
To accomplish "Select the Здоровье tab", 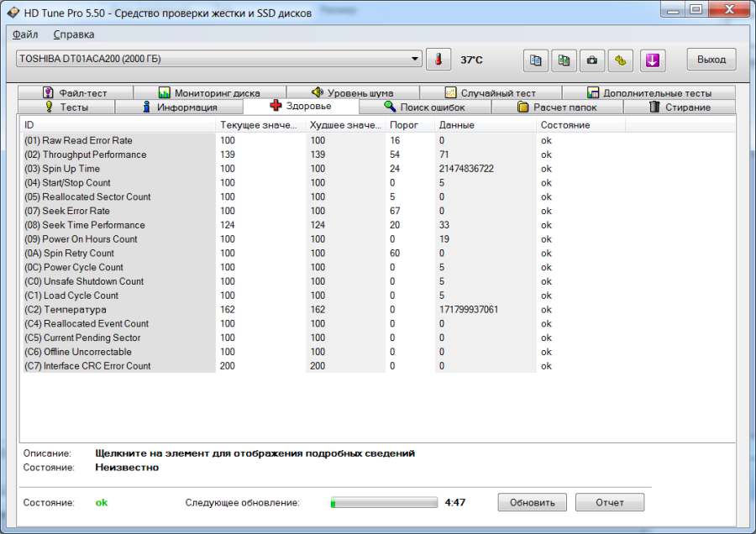I will pyautogui.click(x=301, y=106).
